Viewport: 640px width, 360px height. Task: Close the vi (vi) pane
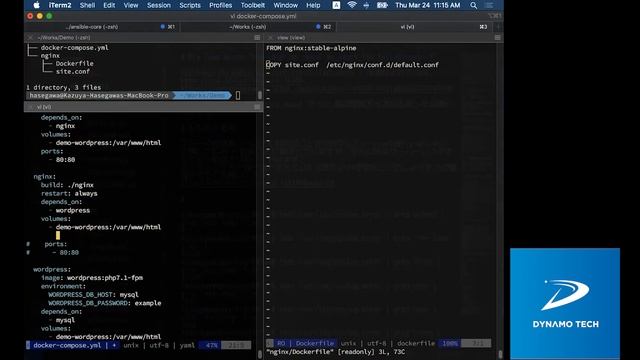(31, 107)
